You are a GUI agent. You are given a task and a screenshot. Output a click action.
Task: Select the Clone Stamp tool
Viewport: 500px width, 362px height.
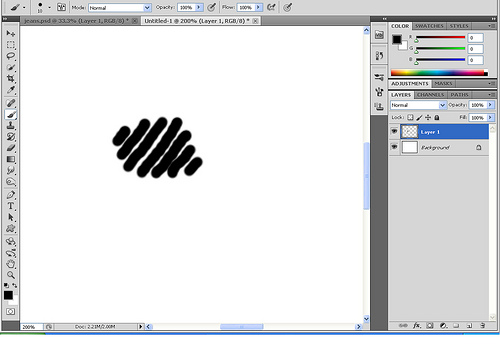tap(11, 126)
